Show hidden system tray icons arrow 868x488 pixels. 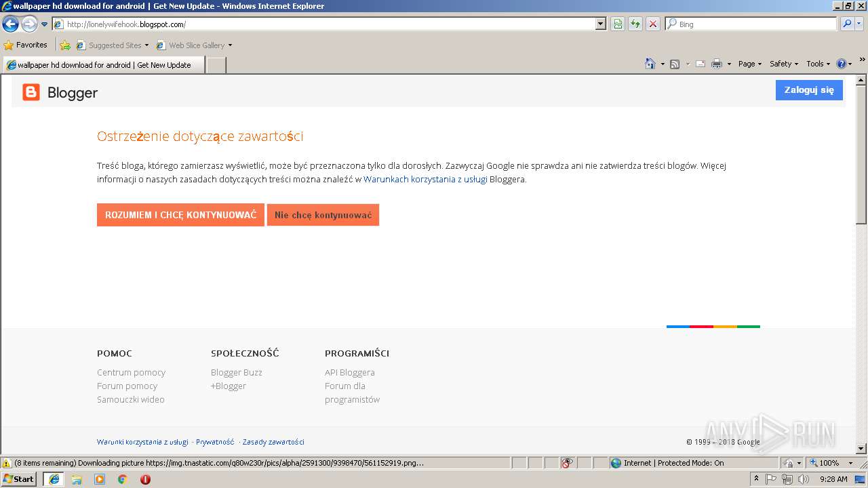pos(757,479)
